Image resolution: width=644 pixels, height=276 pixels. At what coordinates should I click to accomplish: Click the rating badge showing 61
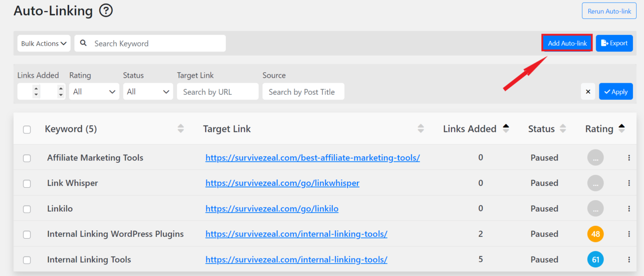pyautogui.click(x=595, y=259)
